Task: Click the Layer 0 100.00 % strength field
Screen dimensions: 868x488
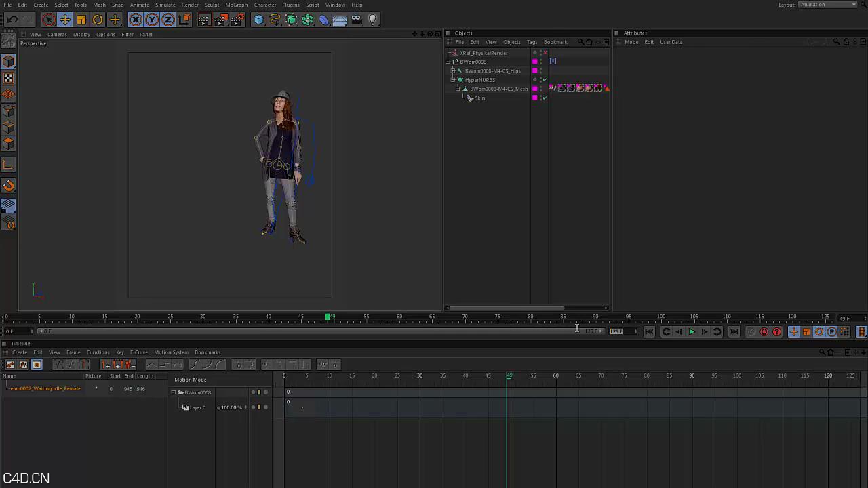Action: 231,407
